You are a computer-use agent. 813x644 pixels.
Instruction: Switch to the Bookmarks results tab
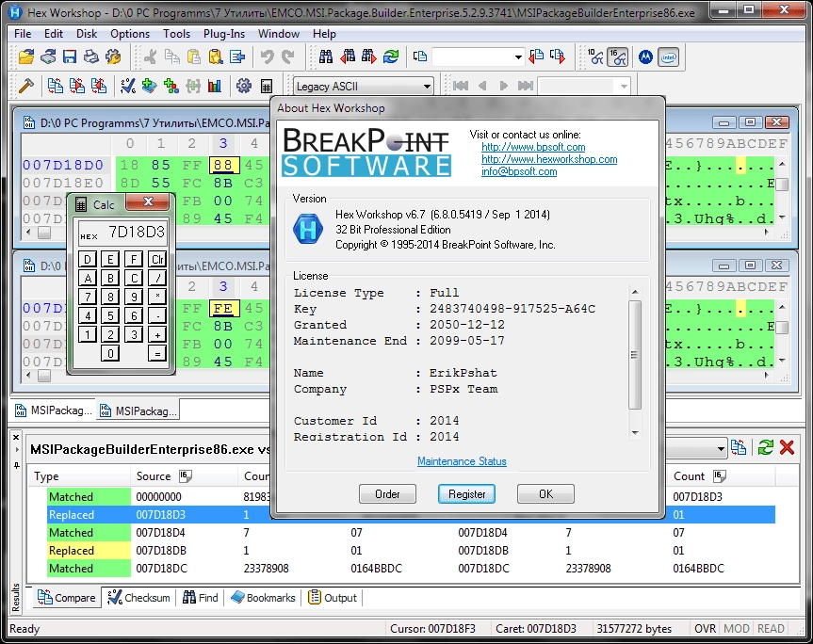(263, 597)
